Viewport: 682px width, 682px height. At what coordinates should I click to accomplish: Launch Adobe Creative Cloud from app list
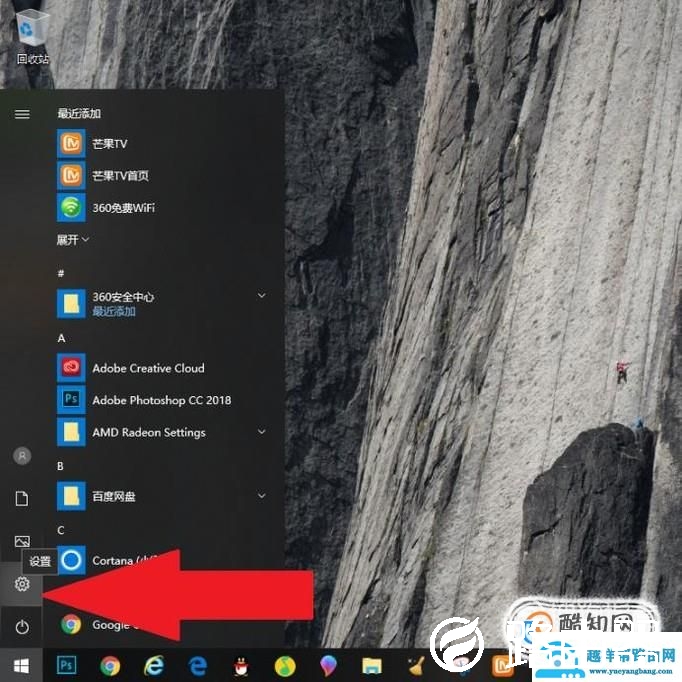(x=147, y=368)
